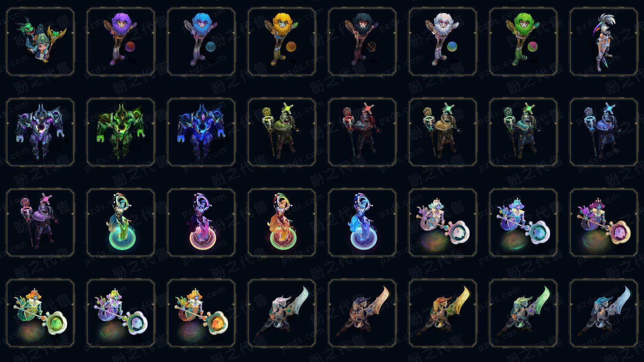Choose the purple caped staff wielder chroma
Image resolution: width=644 pixels, height=362 pixels.
(x=40, y=223)
